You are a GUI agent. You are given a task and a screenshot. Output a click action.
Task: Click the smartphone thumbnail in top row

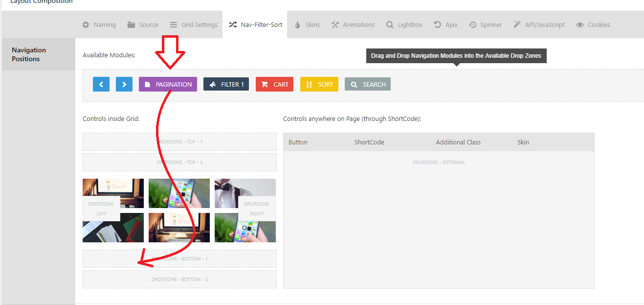click(179, 193)
